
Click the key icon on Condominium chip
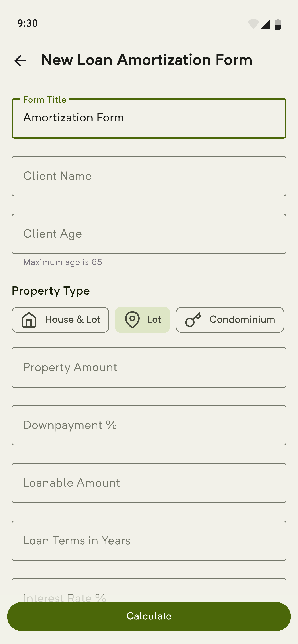click(x=193, y=319)
